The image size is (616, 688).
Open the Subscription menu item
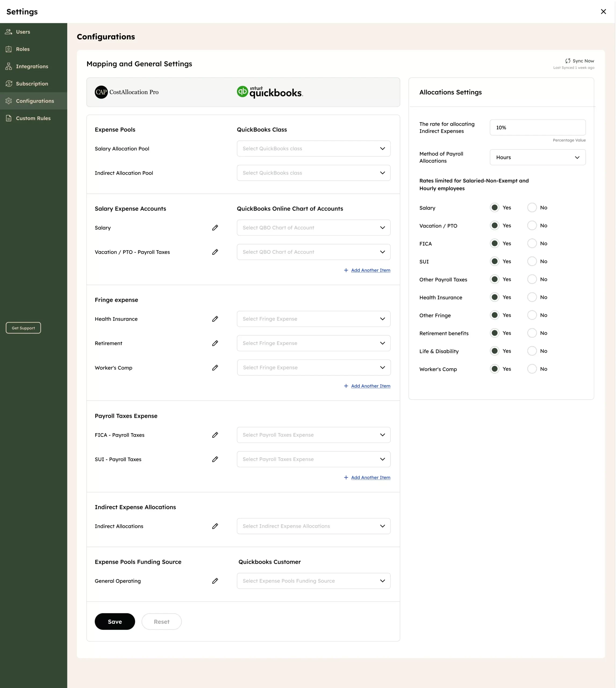[34, 84]
